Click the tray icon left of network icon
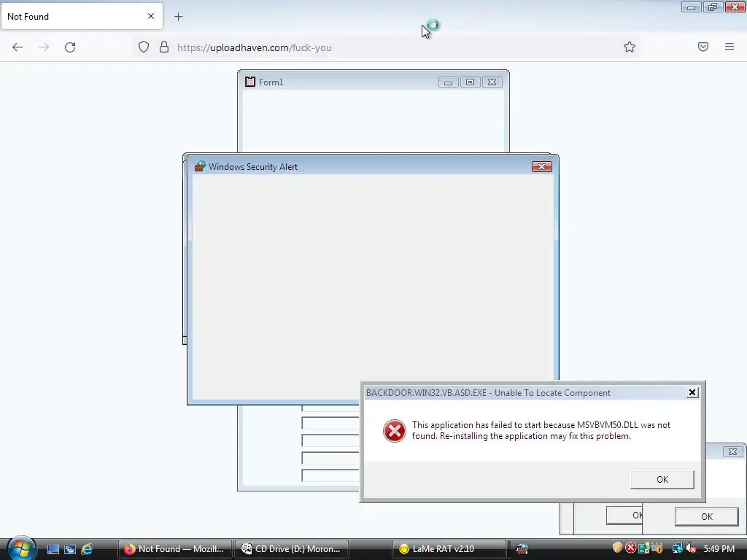Image resolution: width=747 pixels, height=560 pixels. click(657, 548)
